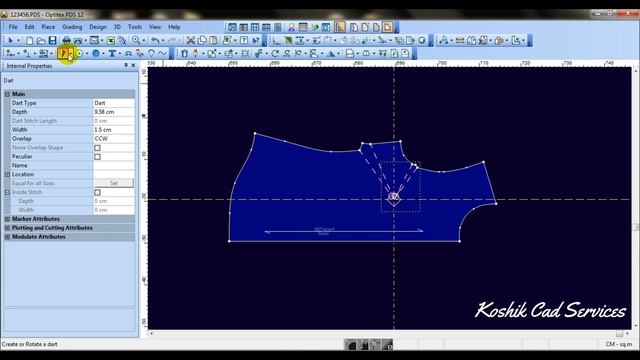Image resolution: width=640 pixels, height=360 pixels.
Task: Open the Zoom tool dropdown arrow
Action: coord(144,40)
